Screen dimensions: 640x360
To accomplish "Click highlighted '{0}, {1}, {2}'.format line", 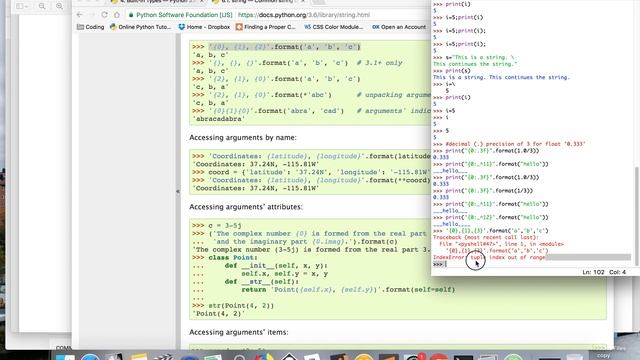I will [x=284, y=47].
